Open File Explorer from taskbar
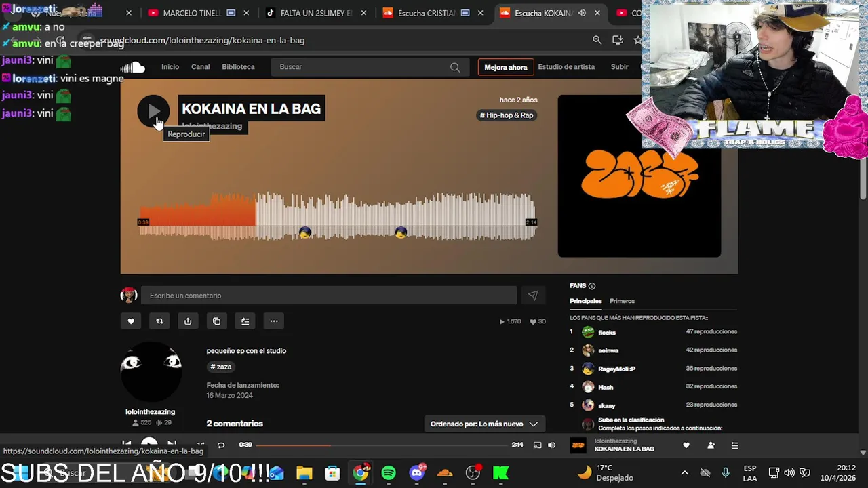Screen dimensions: 868x488 304,472
